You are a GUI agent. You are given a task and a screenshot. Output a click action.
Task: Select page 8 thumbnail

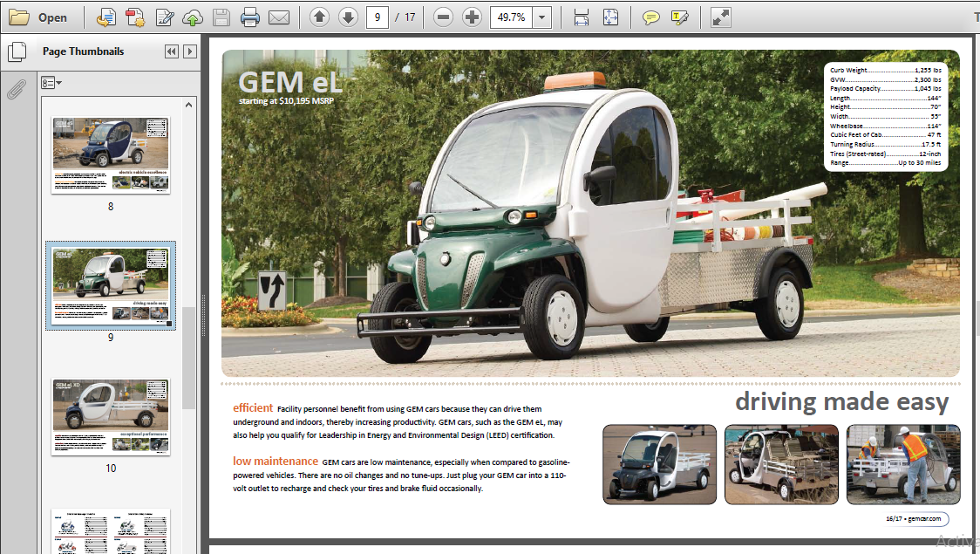(111, 155)
